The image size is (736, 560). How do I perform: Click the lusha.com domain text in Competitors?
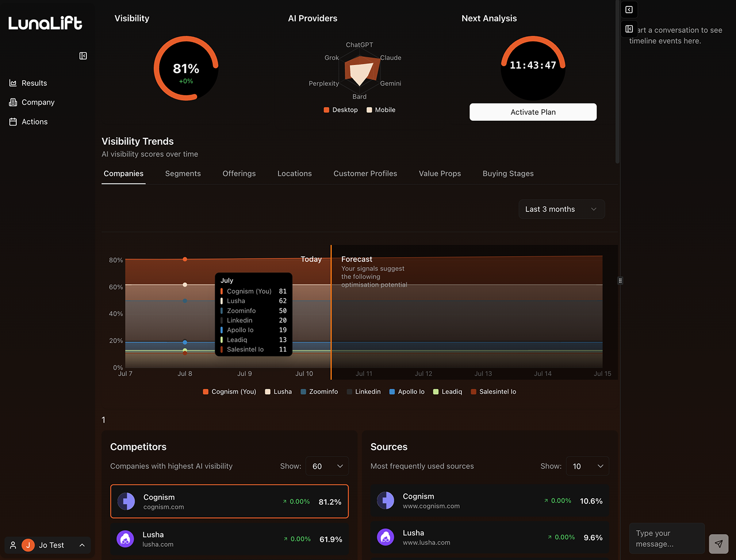click(x=158, y=544)
